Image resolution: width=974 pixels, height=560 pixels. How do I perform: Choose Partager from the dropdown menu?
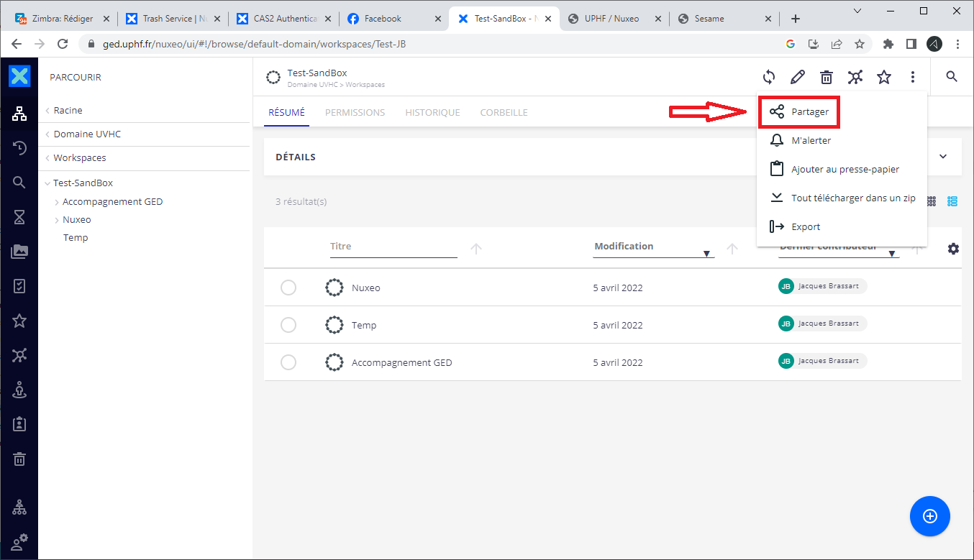coord(809,112)
